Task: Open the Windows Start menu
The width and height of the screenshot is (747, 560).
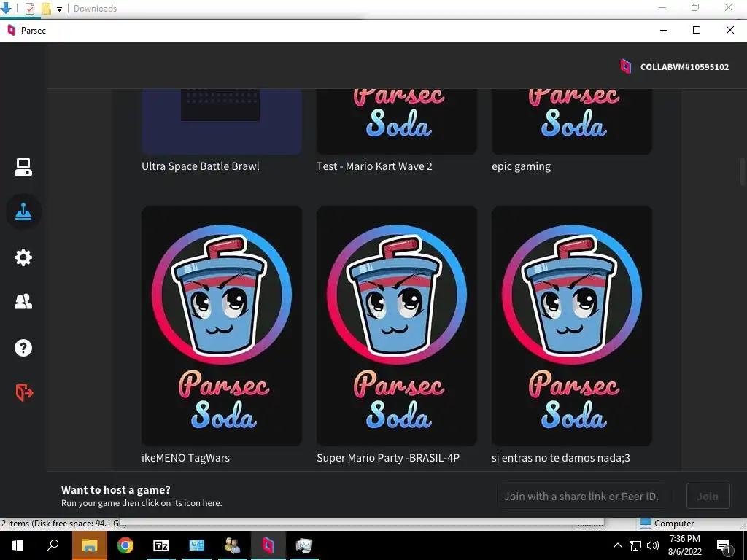Action: [x=18, y=545]
